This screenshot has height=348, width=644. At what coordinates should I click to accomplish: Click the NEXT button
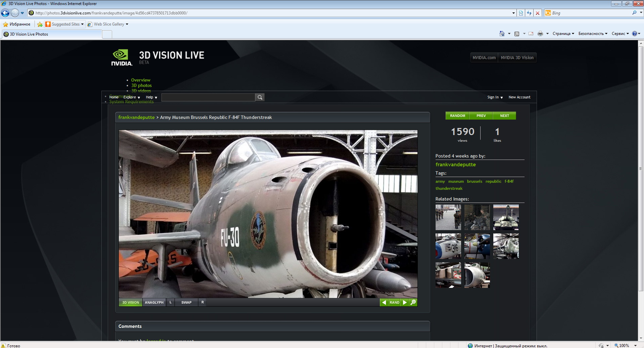click(x=504, y=116)
